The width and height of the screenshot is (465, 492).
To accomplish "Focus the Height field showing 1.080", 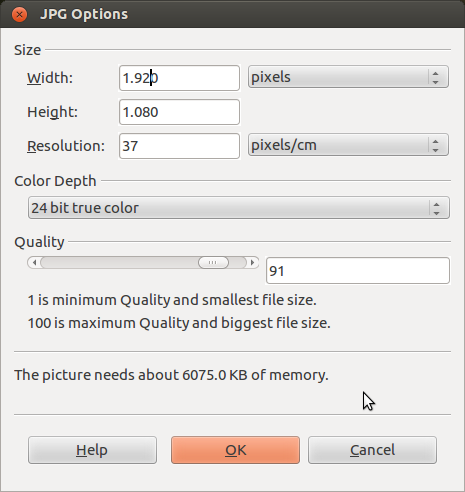I will click(179, 112).
